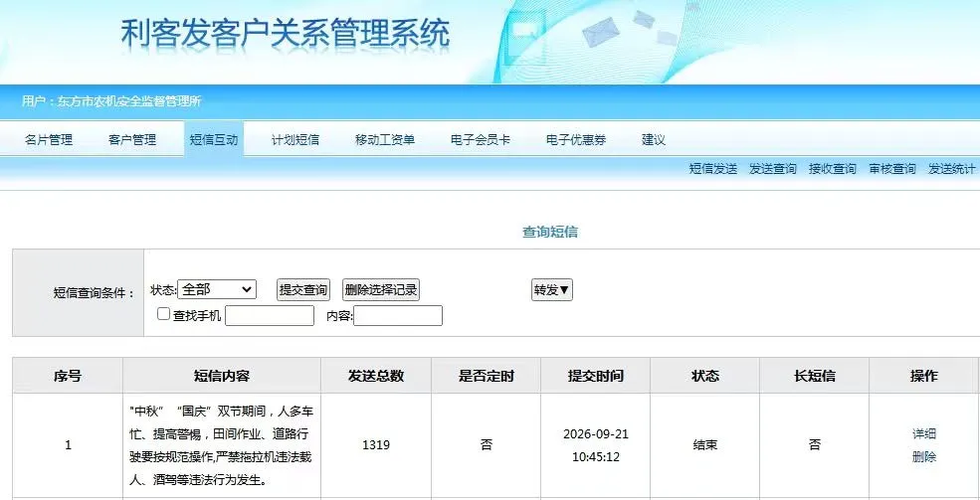Viewport: 980px width, 500px height.
Task: Expand the 状态 dropdown showing 全部
Action: 217,289
